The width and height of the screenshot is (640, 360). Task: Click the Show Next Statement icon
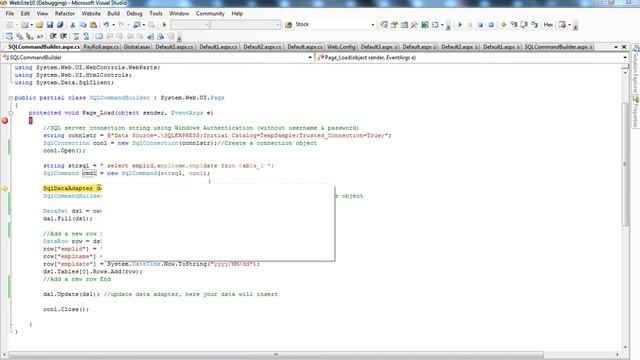pos(504,25)
